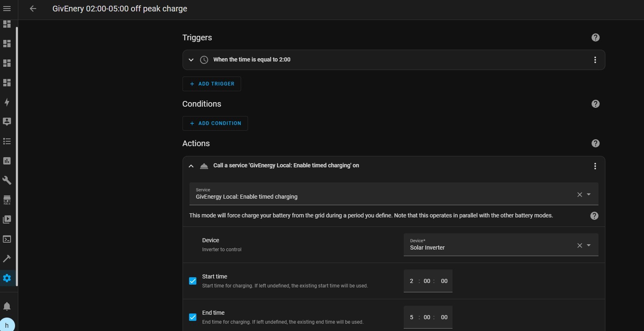Screen dimensions: 644x331
Task: Expand the time trigger row chevron
Action: click(191, 60)
